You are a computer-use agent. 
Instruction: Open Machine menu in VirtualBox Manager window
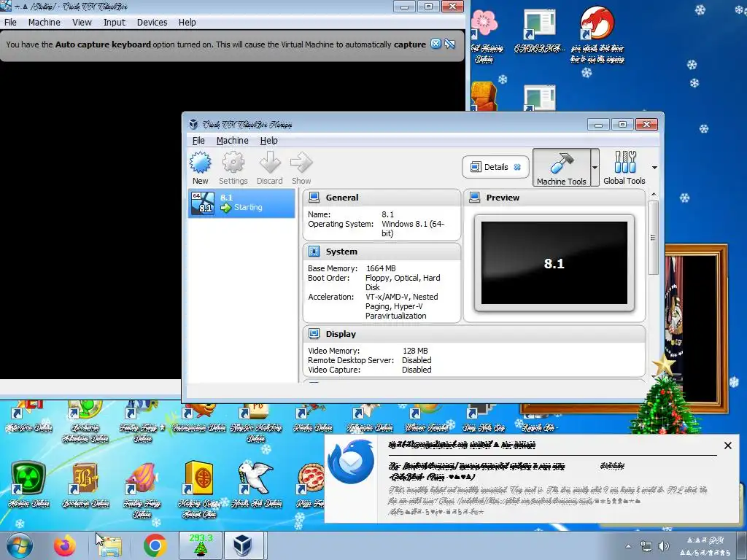point(233,141)
